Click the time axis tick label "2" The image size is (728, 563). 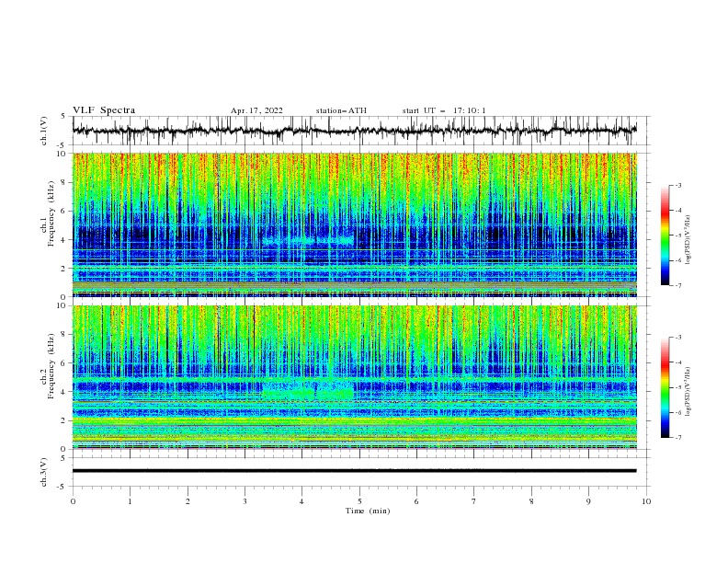188,501
